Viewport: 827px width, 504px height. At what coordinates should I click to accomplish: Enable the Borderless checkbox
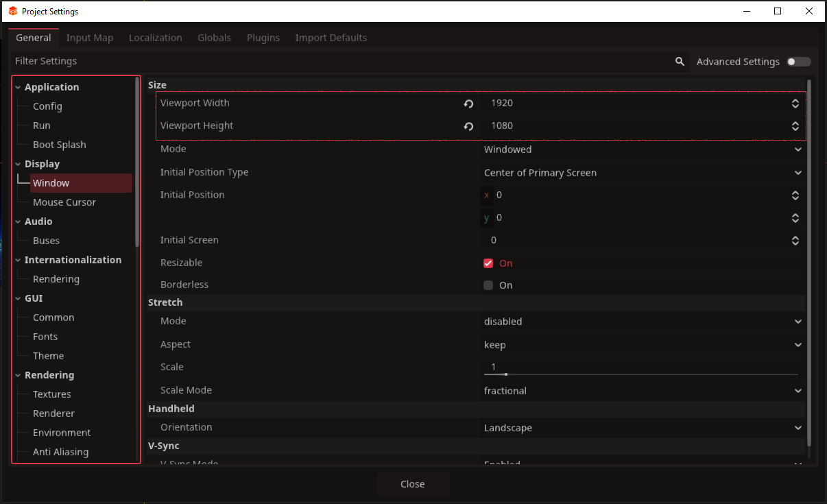tap(488, 285)
